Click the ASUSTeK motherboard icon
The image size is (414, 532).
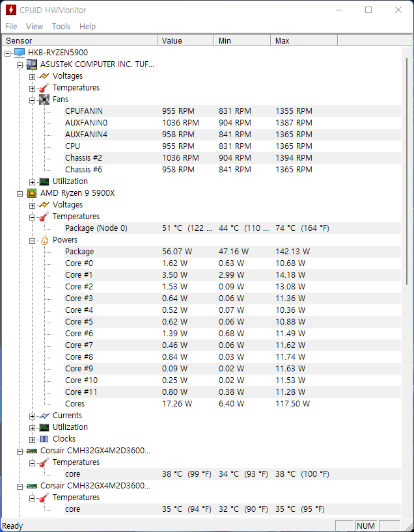(32, 64)
